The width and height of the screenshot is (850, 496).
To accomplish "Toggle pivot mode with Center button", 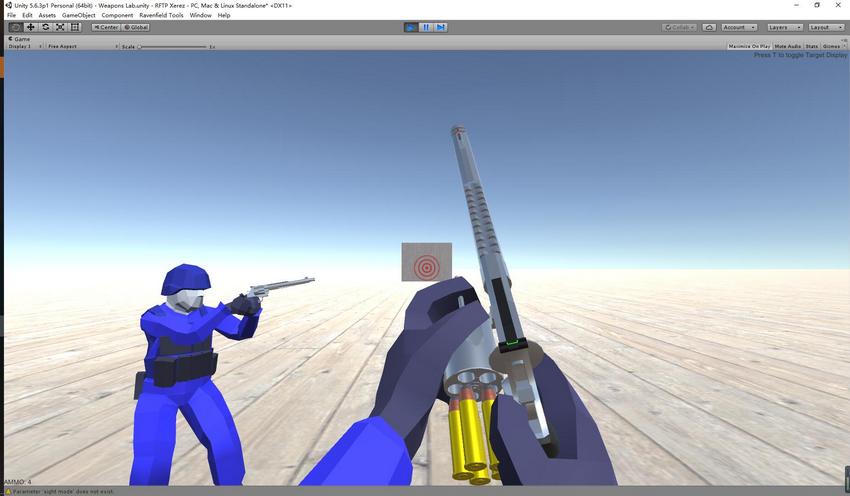I will click(x=106, y=27).
